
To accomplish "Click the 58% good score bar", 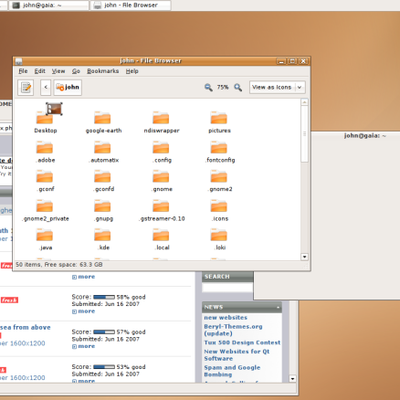I will coord(104,297).
